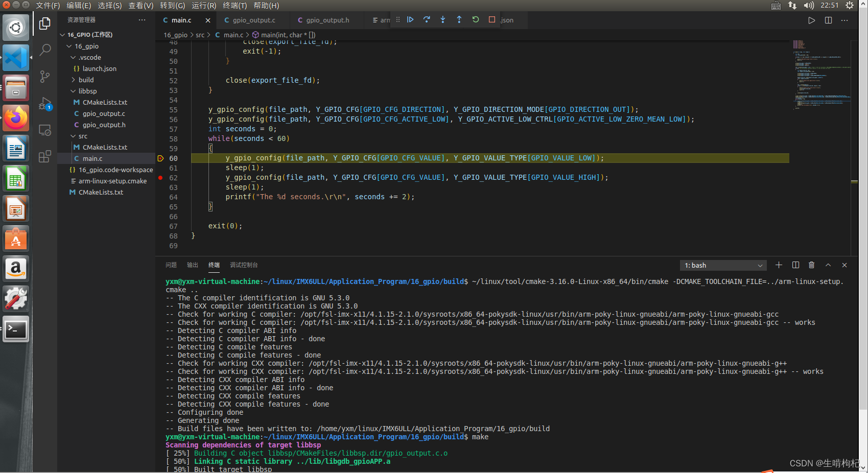Collapse the libbsp folder
This screenshot has height=473, width=868.
pos(73,91)
